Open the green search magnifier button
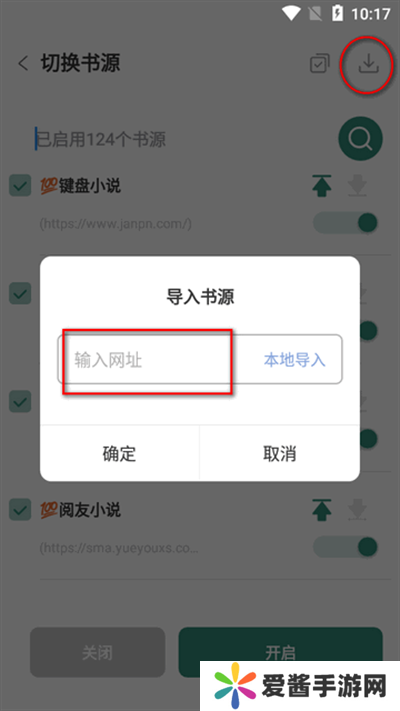 361,139
